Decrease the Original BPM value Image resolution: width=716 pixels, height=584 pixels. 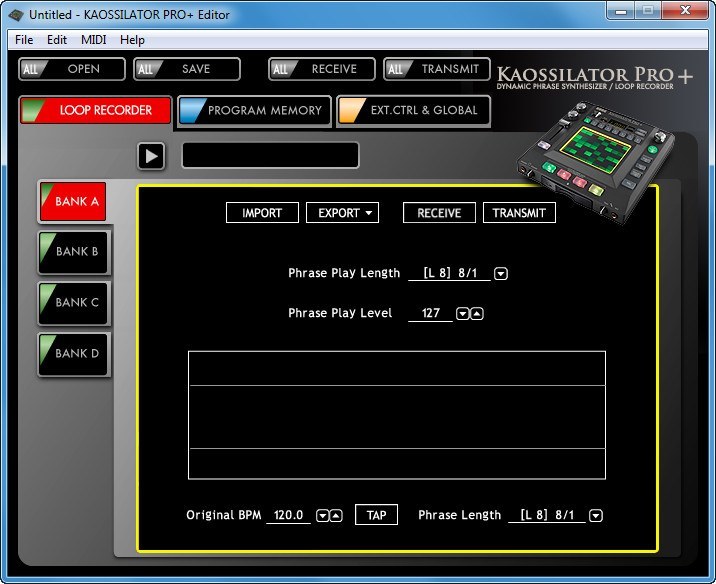coord(322,516)
